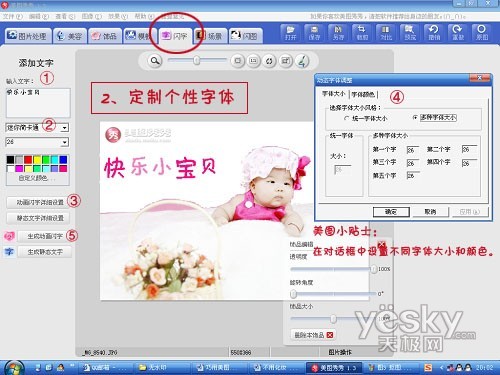Screen dimensions: 500x375
Task: Open the 文件 menu
Action: click(x=13, y=16)
